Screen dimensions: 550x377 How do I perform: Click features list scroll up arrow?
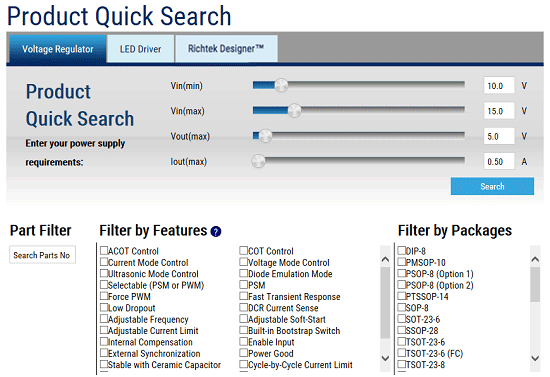[x=385, y=259]
